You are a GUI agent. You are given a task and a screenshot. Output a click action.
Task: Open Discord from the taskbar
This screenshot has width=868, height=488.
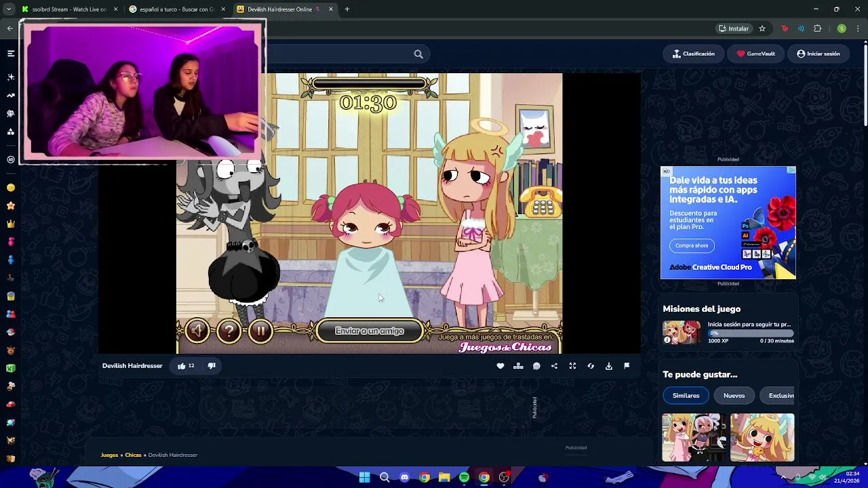pos(404,477)
